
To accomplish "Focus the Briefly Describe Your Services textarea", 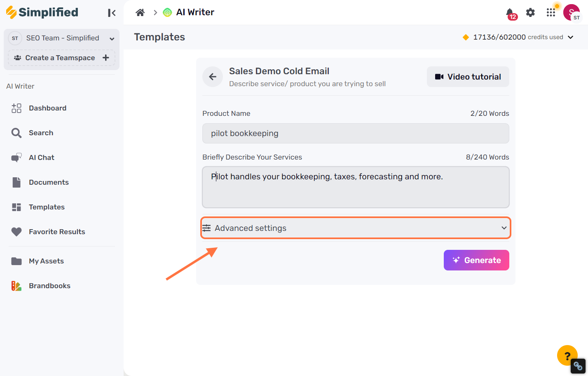I will (x=356, y=187).
